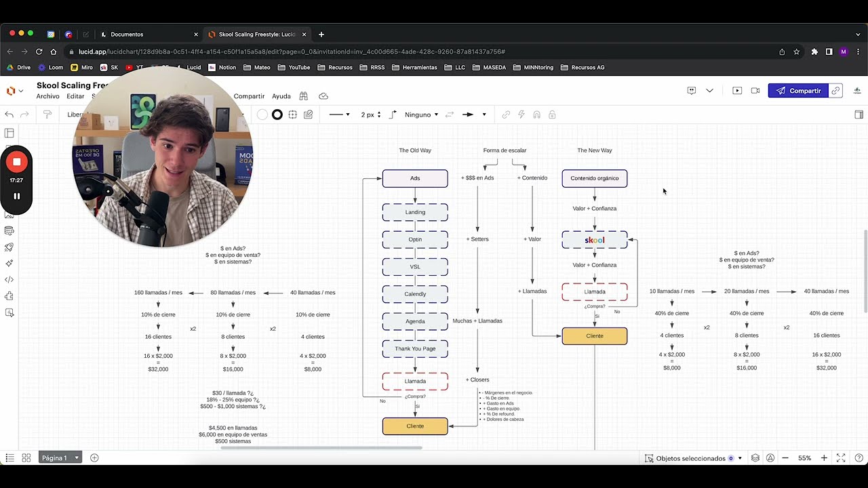Viewport: 868px width, 488px height.
Task: Click the swap arrow direction icon
Action: point(449,115)
